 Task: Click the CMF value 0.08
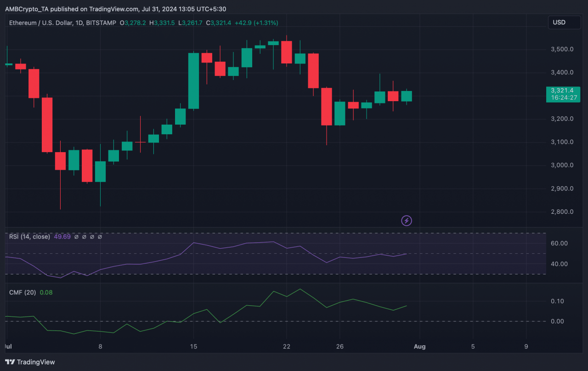[46, 292]
